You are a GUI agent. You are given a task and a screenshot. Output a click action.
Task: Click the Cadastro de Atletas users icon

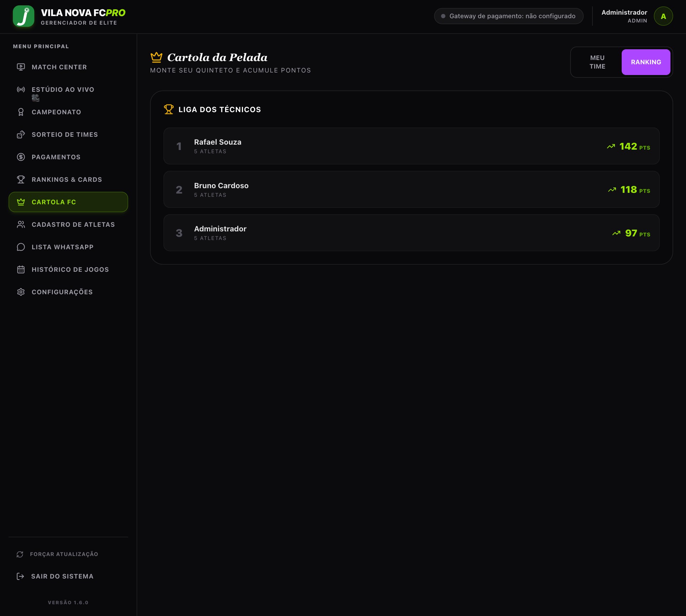coord(21,225)
